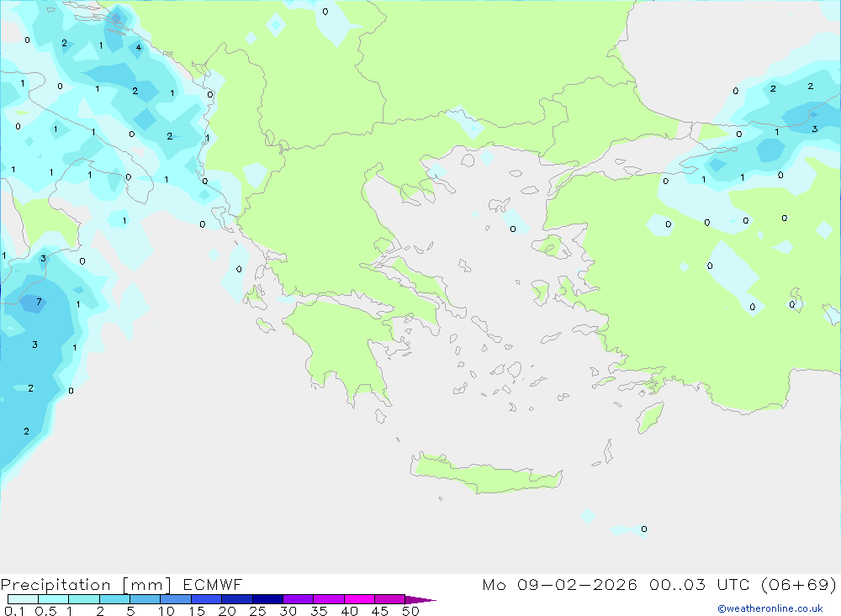This screenshot has width=841, height=616.
Task: Click the '4' precipitation value on the map
Action: pyautogui.click(x=139, y=48)
